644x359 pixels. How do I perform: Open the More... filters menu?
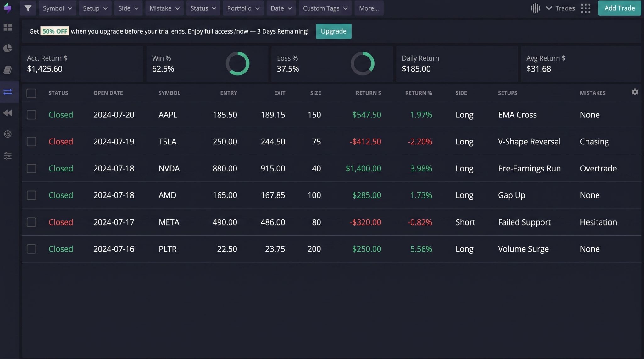369,8
